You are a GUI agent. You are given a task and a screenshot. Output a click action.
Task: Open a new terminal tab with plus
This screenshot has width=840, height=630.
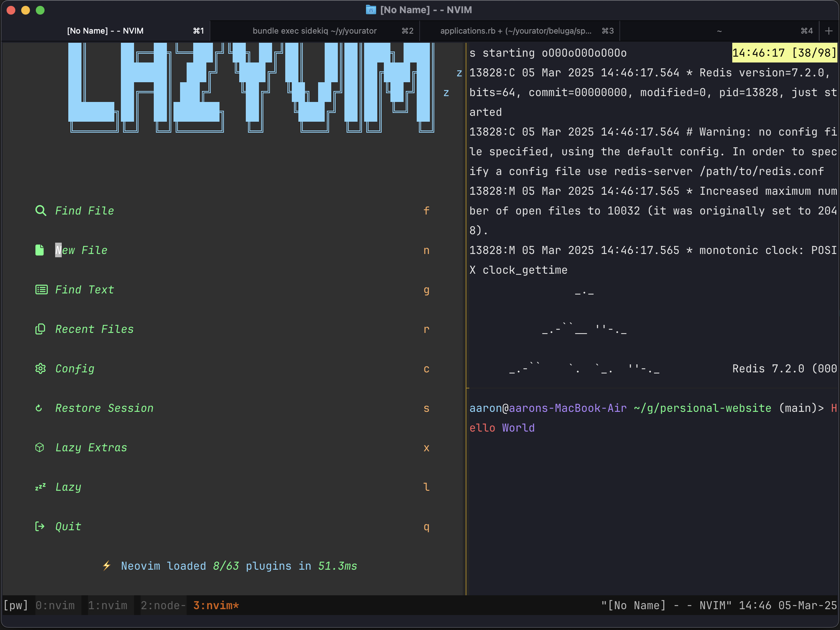[829, 31]
